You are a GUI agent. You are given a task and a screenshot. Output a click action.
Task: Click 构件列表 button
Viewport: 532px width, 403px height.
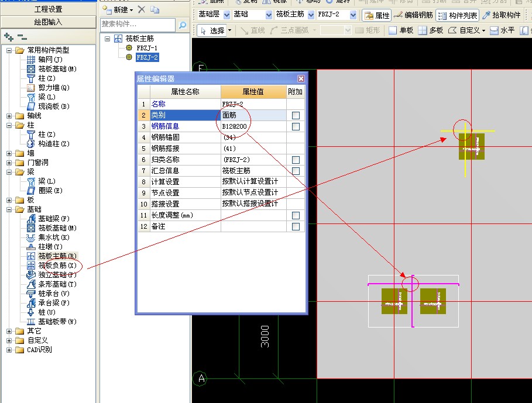tap(457, 15)
